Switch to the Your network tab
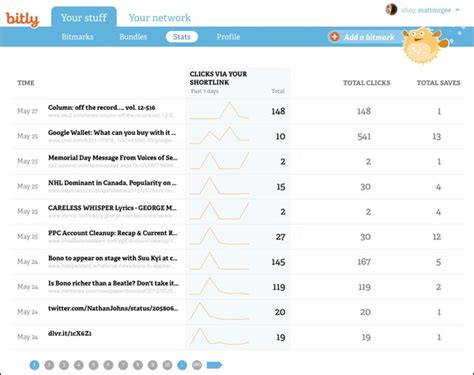Screen dimensions: 474x375 (x=160, y=18)
